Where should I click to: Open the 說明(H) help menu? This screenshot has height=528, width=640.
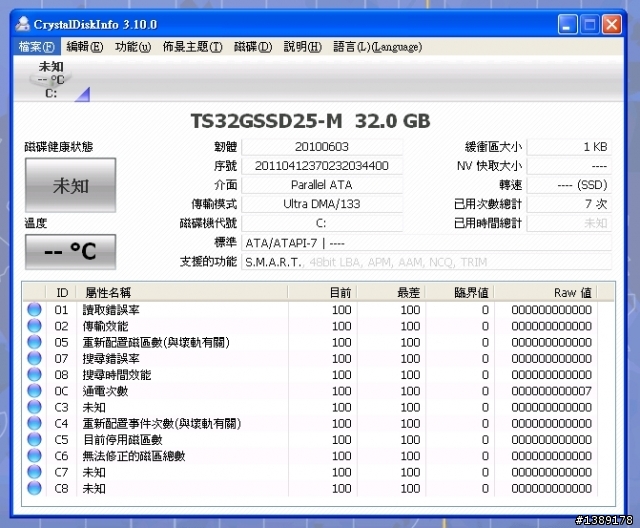[x=302, y=47]
